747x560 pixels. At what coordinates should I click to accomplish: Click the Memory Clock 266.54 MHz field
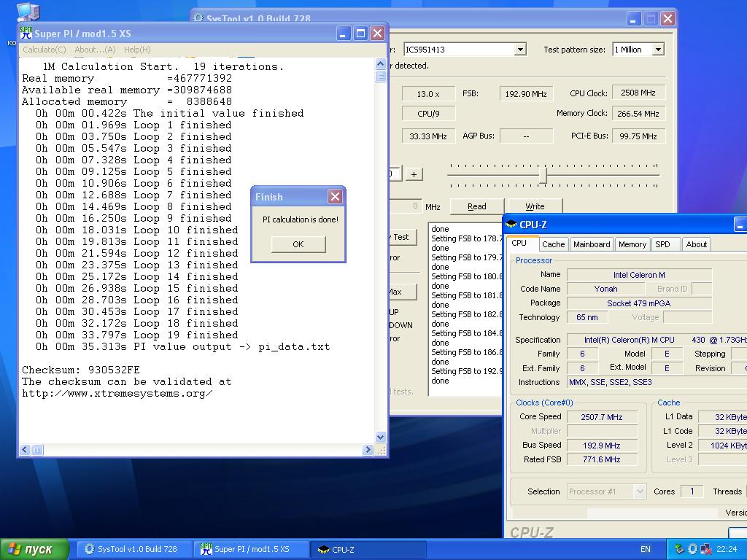(x=638, y=114)
